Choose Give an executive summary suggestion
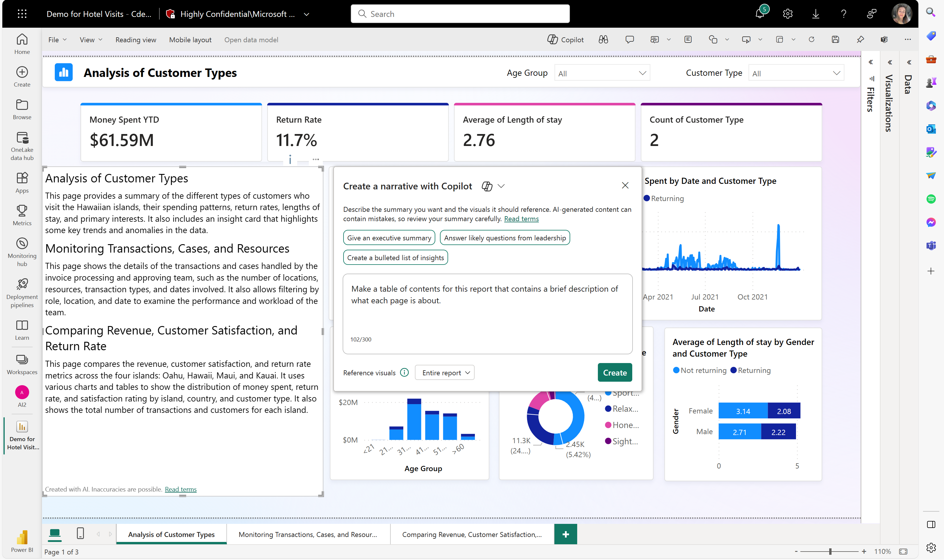Screen dimensions: 944x560 [389, 238]
